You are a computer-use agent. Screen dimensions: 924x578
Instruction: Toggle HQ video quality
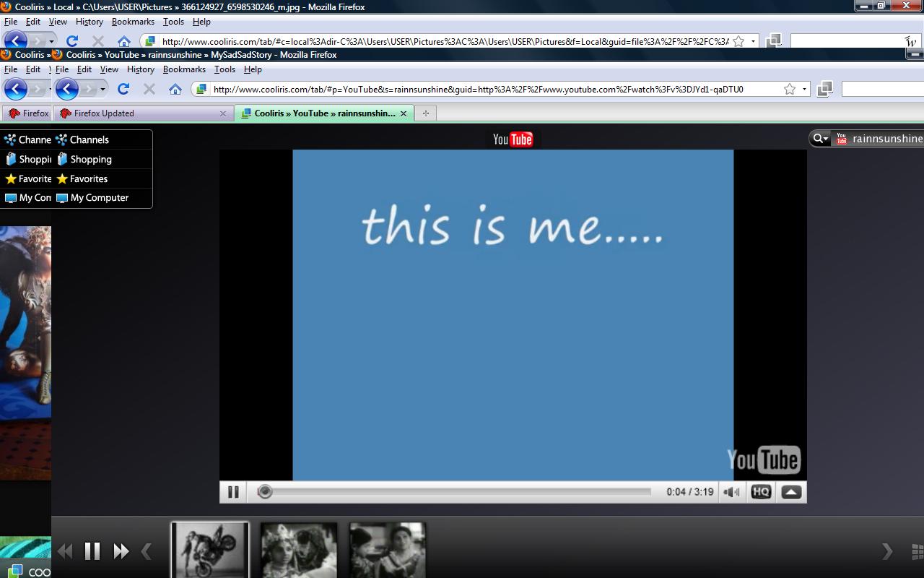[x=761, y=492]
